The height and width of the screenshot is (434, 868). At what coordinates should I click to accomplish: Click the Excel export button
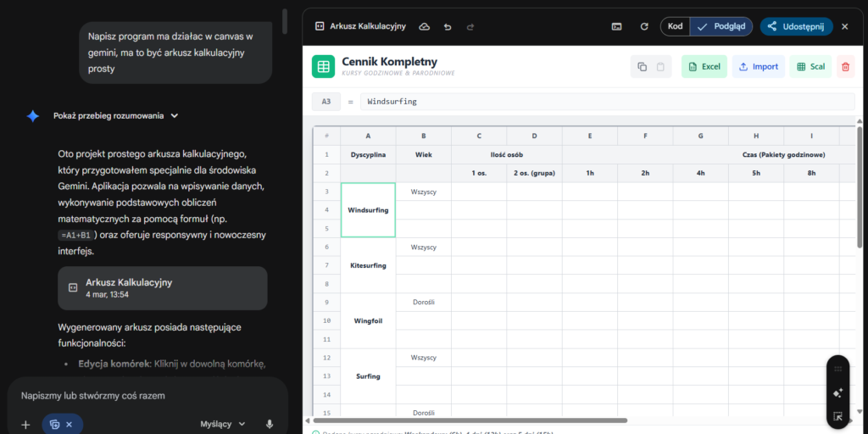(x=704, y=67)
